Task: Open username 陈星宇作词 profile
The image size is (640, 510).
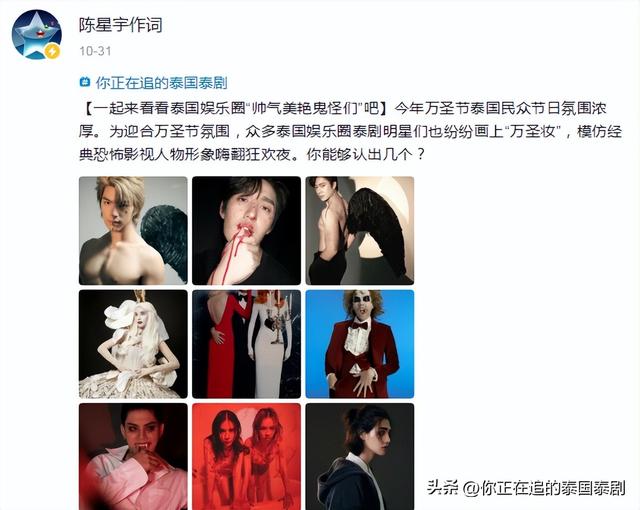Action: [121, 25]
